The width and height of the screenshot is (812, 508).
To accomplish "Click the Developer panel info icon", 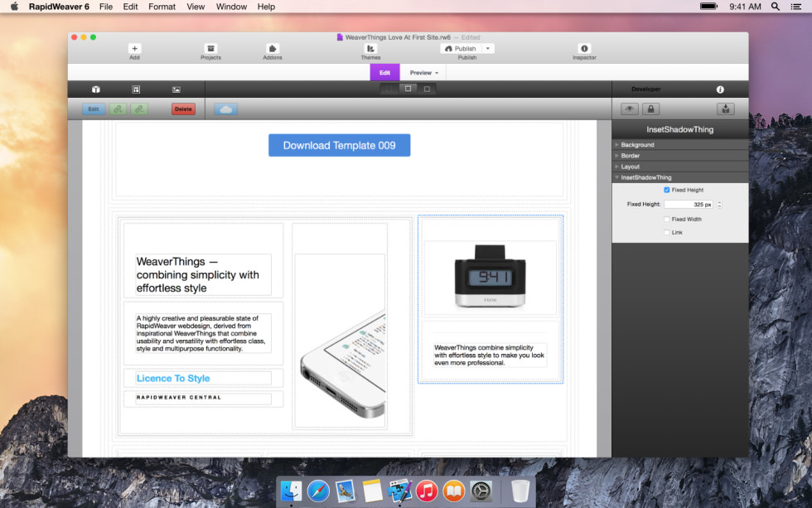I will pos(720,90).
